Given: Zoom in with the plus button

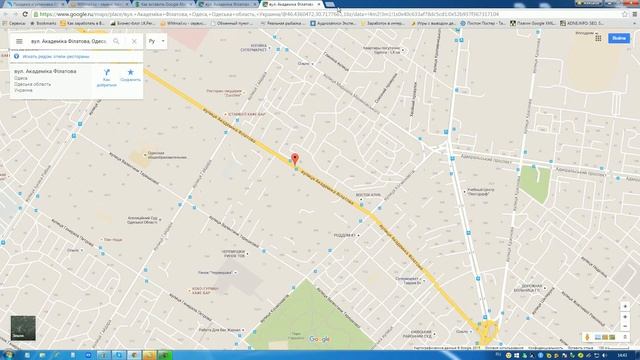Looking at the screenshot, I should (x=625, y=316).
